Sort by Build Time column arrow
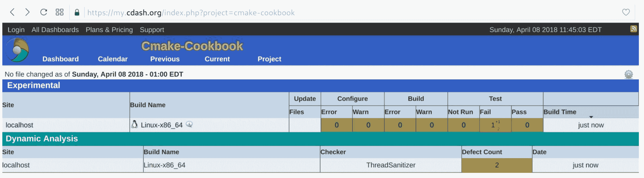The height and width of the screenshot is (178, 644). click(x=591, y=117)
